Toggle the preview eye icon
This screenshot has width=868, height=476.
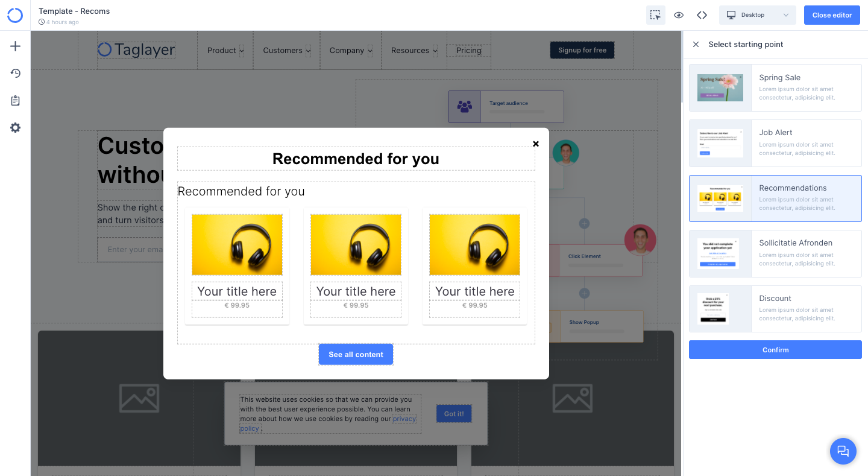(679, 15)
